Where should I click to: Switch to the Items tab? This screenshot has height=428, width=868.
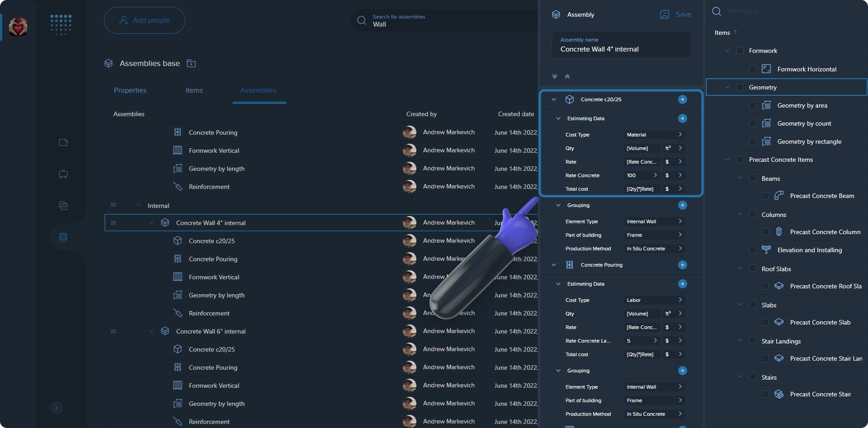coord(194,90)
